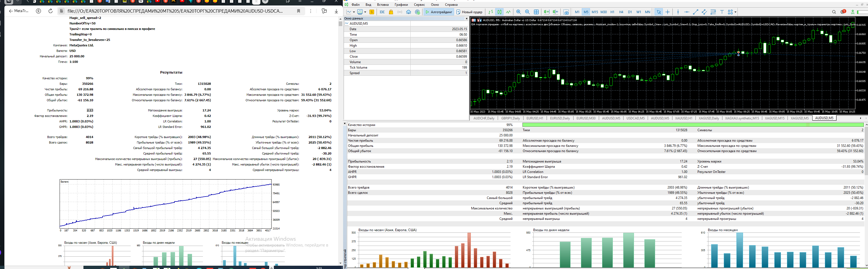Take a chart screenshot with camera icon
The height and width of the screenshot is (269, 868).
pyautogui.click(x=566, y=12)
